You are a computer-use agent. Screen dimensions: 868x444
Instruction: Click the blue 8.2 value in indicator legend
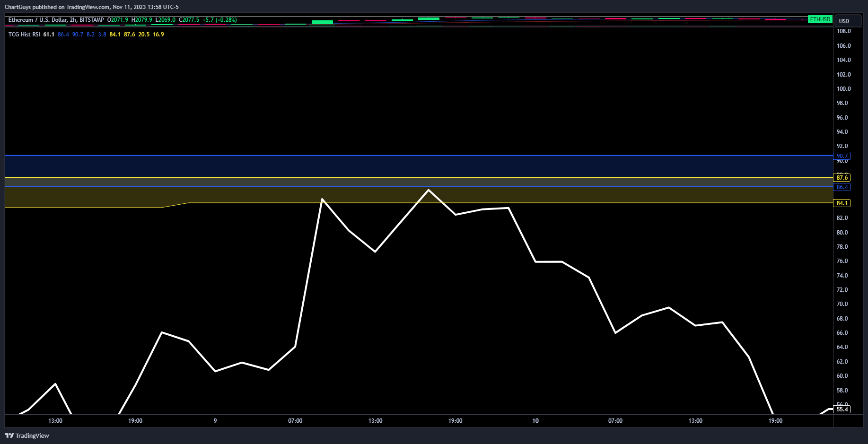91,35
